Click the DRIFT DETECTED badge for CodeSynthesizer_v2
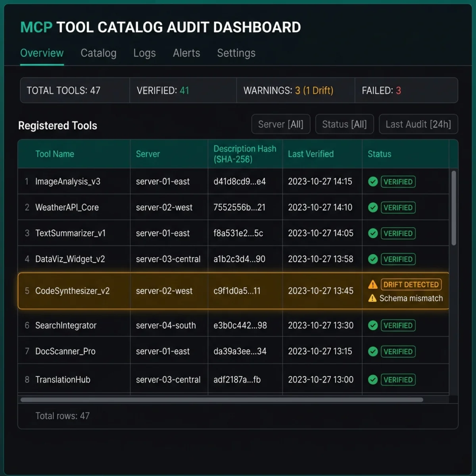This screenshot has height=476, width=476. [411, 284]
